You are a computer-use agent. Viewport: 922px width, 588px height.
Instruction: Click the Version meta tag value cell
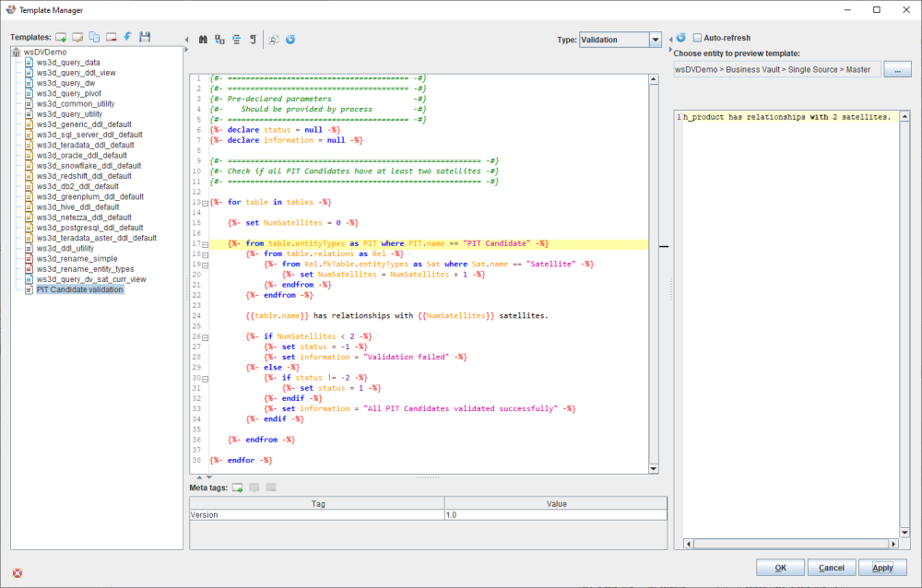554,515
